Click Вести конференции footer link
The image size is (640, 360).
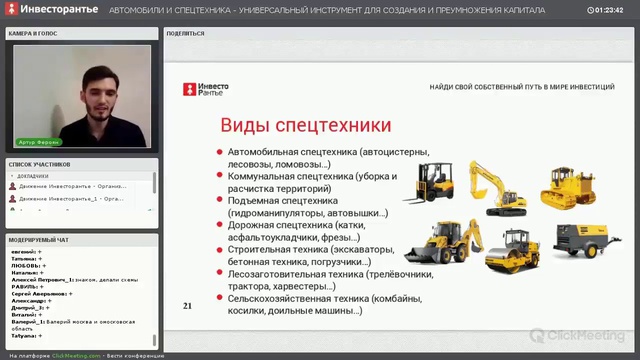[x=136, y=356]
